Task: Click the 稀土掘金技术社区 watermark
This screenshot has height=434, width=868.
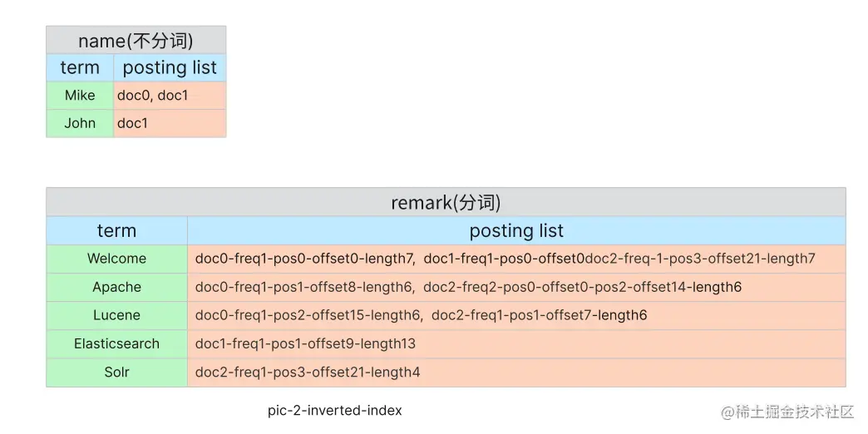Action: [788, 412]
